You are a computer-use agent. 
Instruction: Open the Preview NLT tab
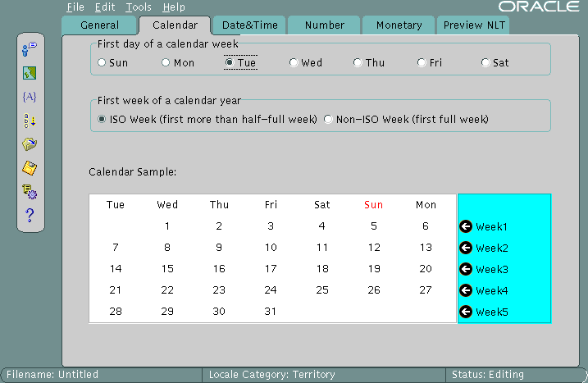[x=473, y=25]
